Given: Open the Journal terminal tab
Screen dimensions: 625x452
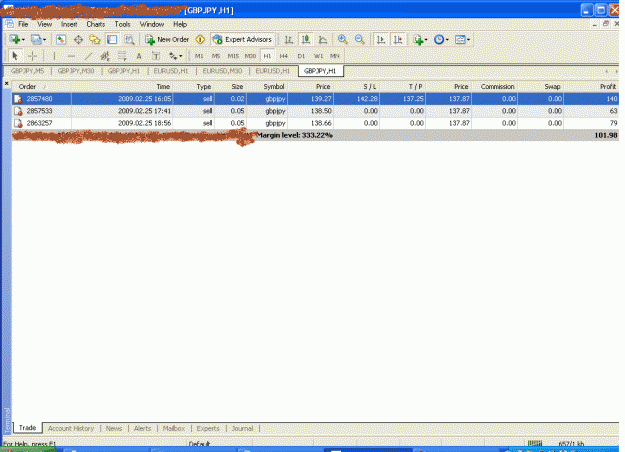Looking at the screenshot, I should coord(242,428).
